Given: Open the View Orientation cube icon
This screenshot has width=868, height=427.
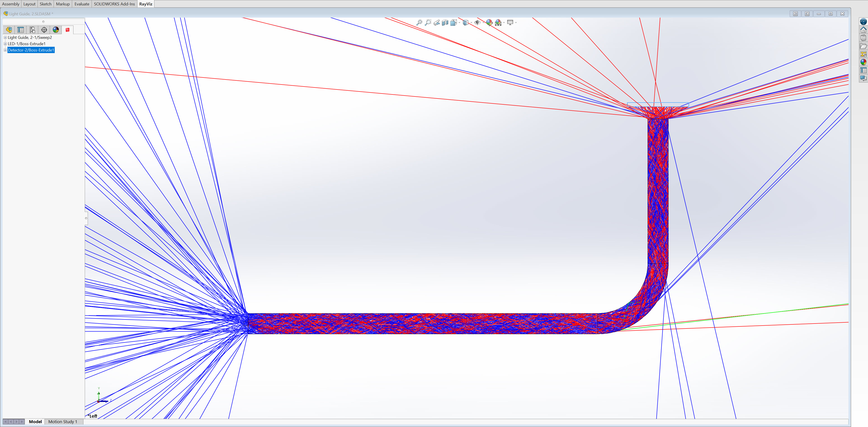Looking at the screenshot, I should click(x=453, y=23).
